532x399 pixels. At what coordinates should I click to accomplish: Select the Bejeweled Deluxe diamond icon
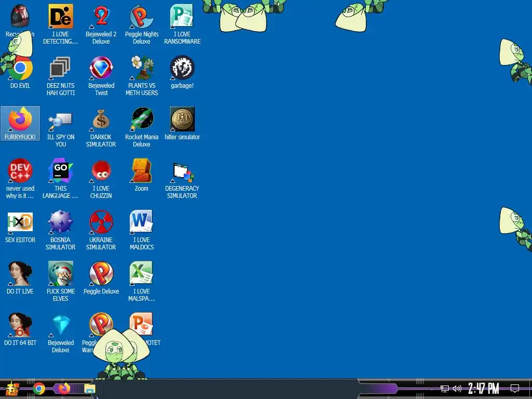tap(61, 325)
